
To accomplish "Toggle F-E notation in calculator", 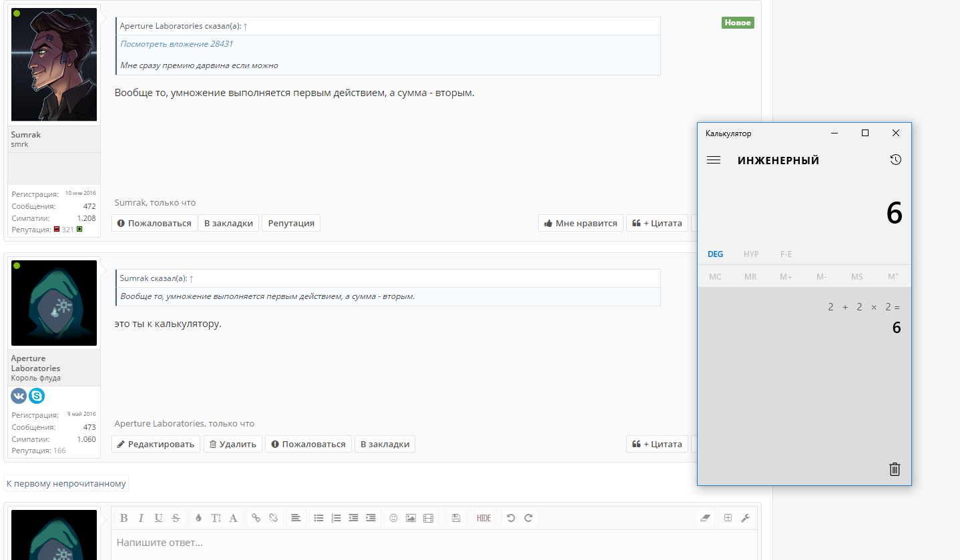I will (x=786, y=254).
